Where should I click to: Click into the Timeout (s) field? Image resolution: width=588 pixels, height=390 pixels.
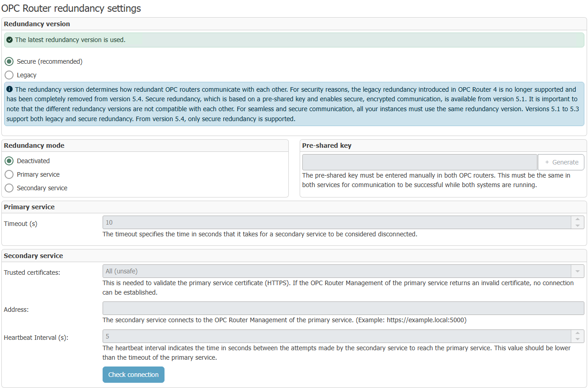click(x=337, y=222)
